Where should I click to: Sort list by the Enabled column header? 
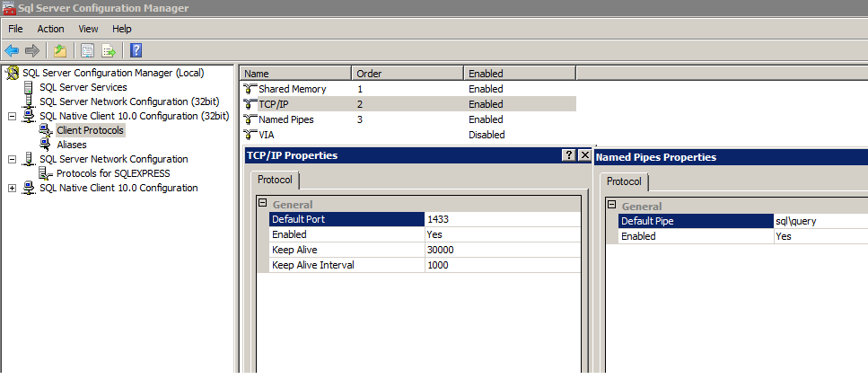pos(519,73)
